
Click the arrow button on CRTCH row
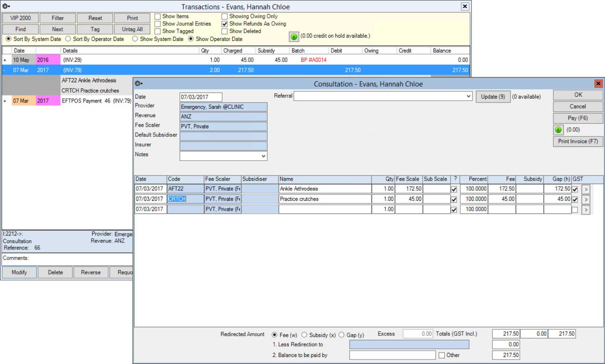pyautogui.click(x=586, y=199)
